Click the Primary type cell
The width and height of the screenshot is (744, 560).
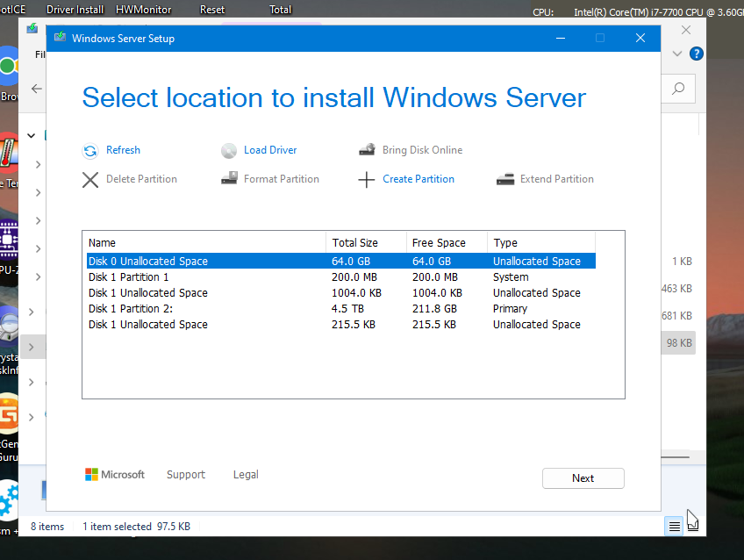click(510, 308)
